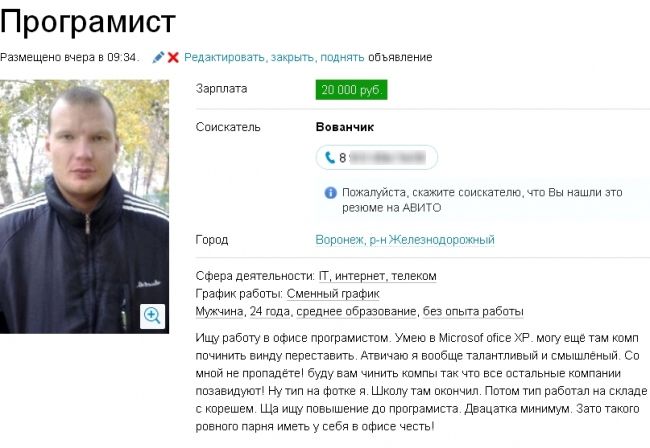
Task: Click the pencil edit icon
Action: point(158,57)
